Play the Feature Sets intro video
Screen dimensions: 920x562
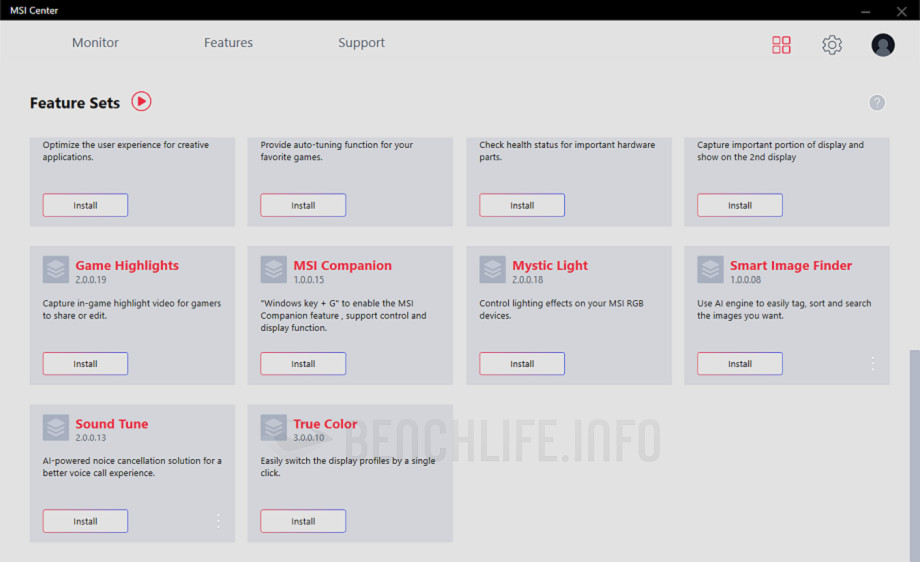coord(141,101)
